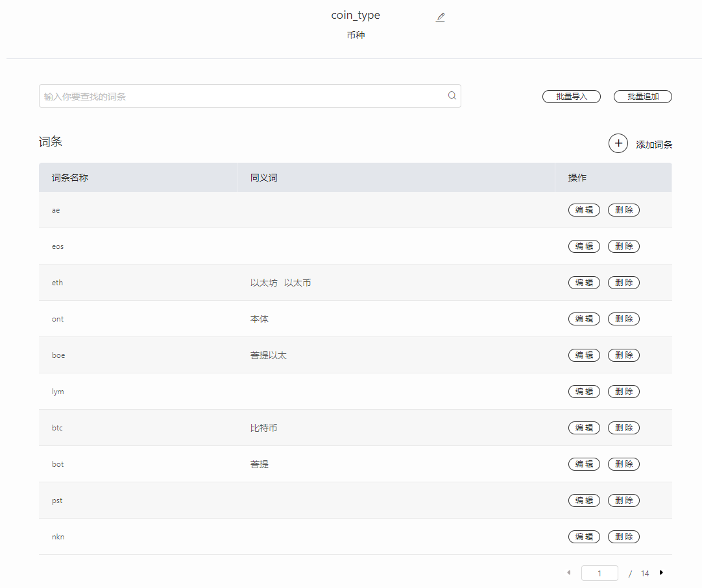Select the 'lym' entry name
This screenshot has height=588, width=702.
pos(58,392)
